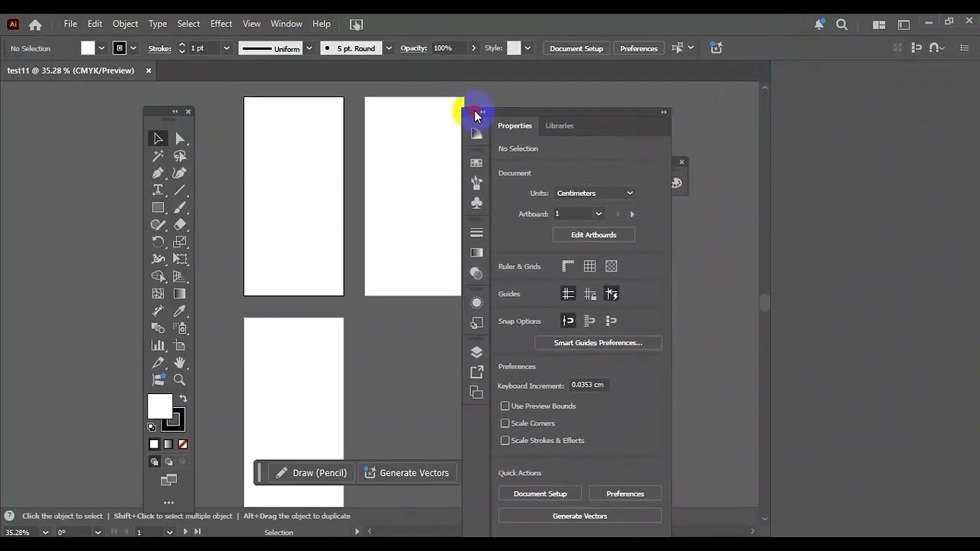Select the Hand tool
The width and height of the screenshot is (980, 551).
180,362
